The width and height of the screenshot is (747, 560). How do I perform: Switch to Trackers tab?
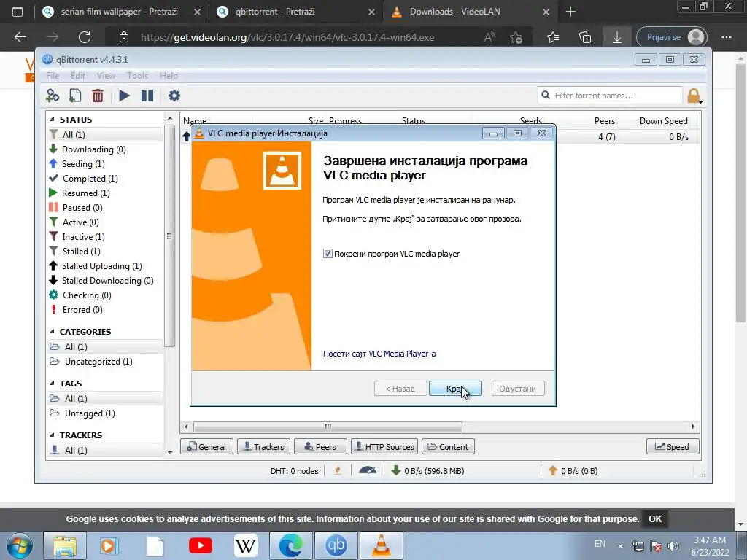(263, 447)
